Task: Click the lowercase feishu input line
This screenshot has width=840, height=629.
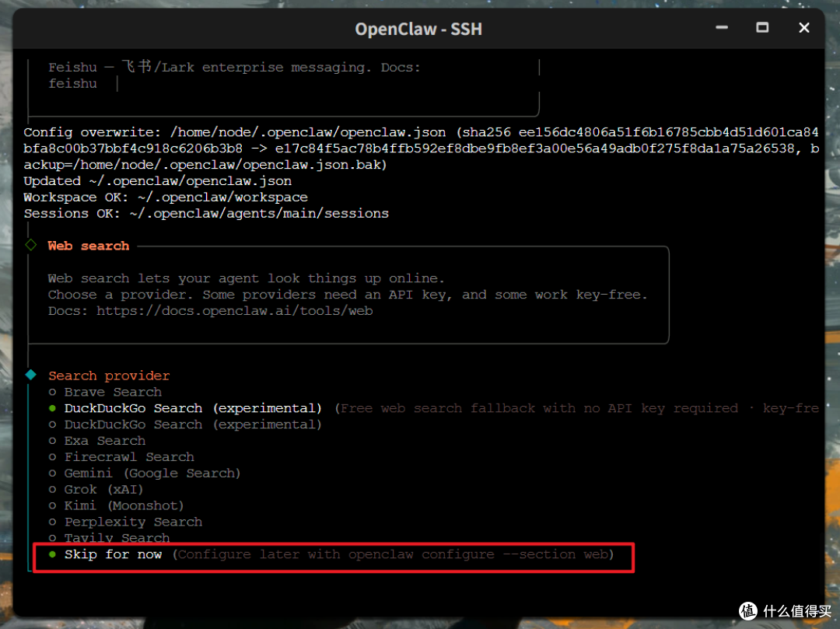Action: click(73, 83)
